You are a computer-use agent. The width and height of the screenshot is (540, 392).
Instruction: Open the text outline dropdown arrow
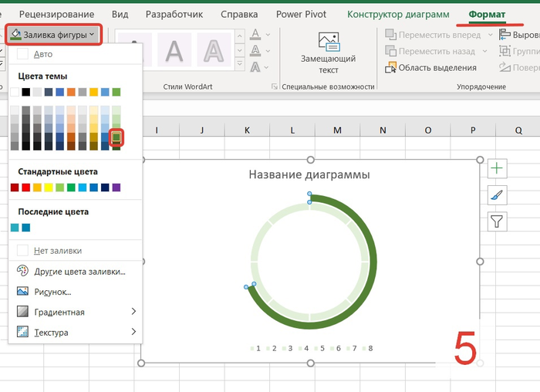pyautogui.click(x=268, y=51)
